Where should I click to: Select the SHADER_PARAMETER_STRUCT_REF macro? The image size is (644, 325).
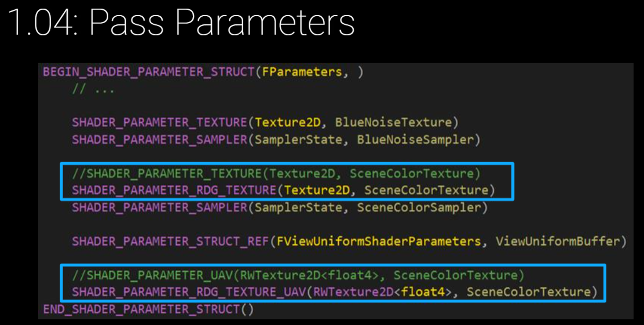[x=170, y=241]
